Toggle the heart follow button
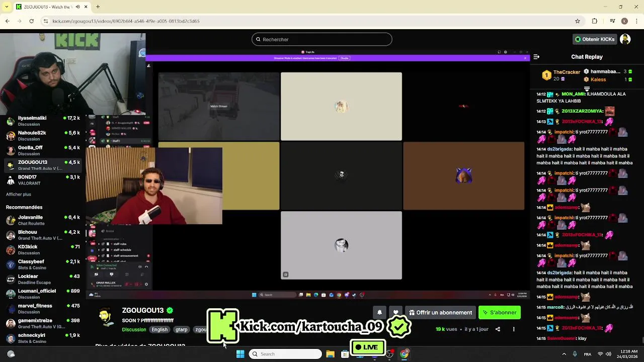 tap(396, 312)
